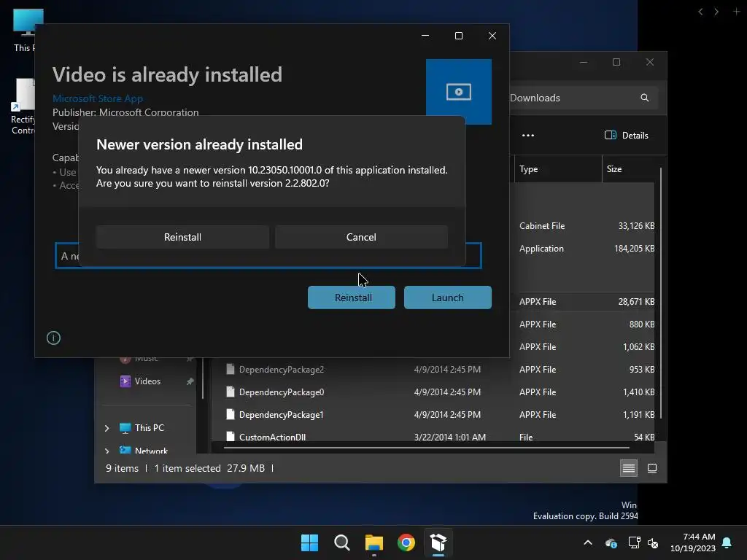Click the 3/22/2014 1:01 AM date cell
The width and height of the screenshot is (747, 560).
coord(449,437)
